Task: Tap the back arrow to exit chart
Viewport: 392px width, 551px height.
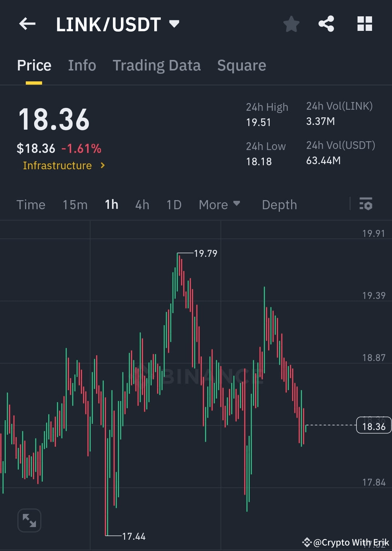Action: (27, 24)
